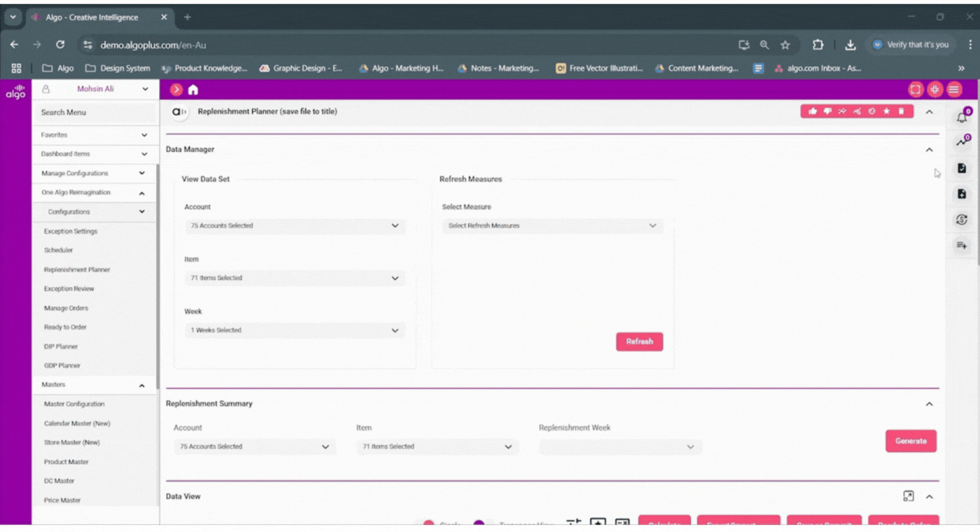The image size is (980, 532).
Task: Open Replenishment Summary Account dropdown
Action: click(255, 447)
